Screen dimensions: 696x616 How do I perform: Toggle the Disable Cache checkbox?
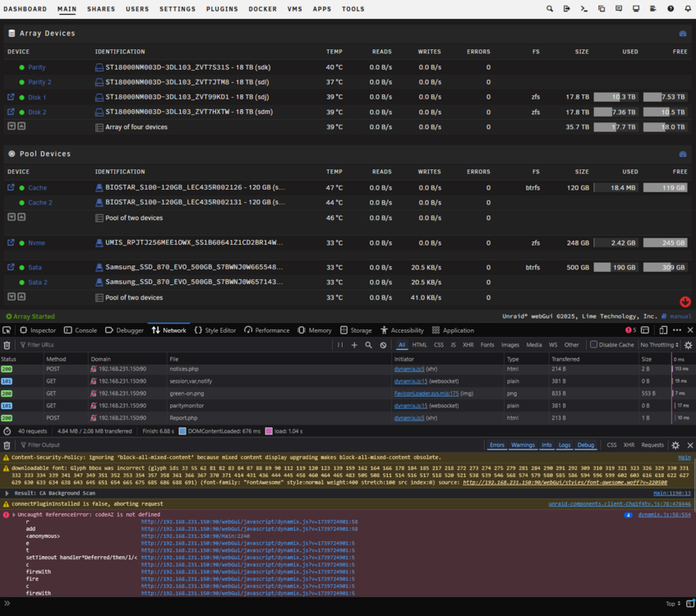(593, 344)
